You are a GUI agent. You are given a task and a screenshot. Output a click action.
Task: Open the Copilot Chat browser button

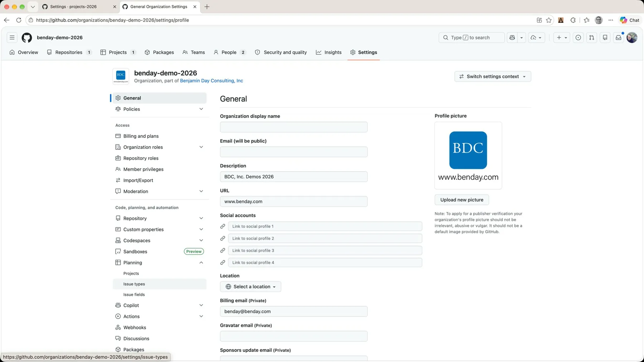(630, 20)
